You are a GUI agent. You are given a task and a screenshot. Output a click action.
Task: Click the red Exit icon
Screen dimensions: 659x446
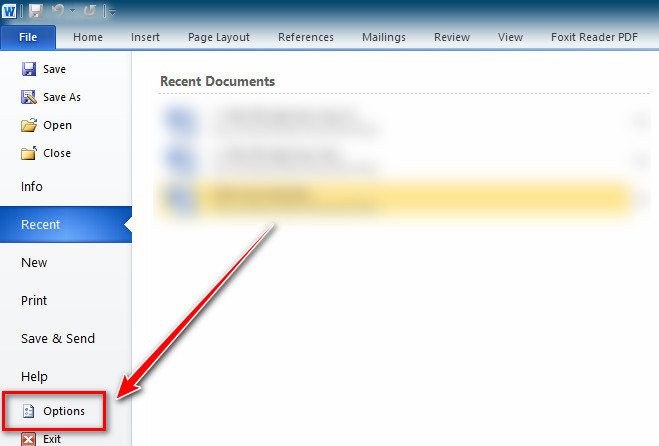click(x=29, y=439)
